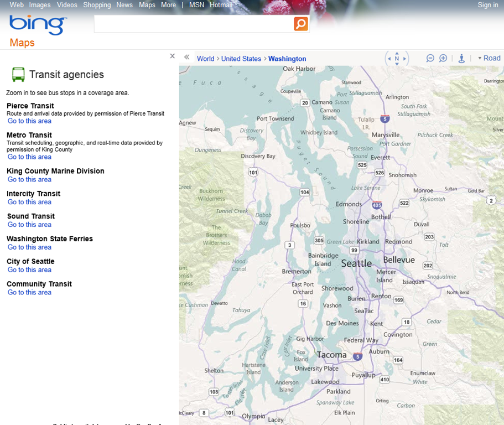Screen dimensions: 504x425
Task: Click the Interstate 405 shield near Bothell
Action: click(x=377, y=205)
